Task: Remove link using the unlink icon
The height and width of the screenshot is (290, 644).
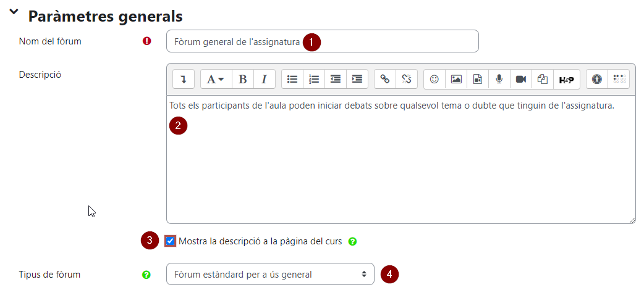Action: click(x=407, y=79)
